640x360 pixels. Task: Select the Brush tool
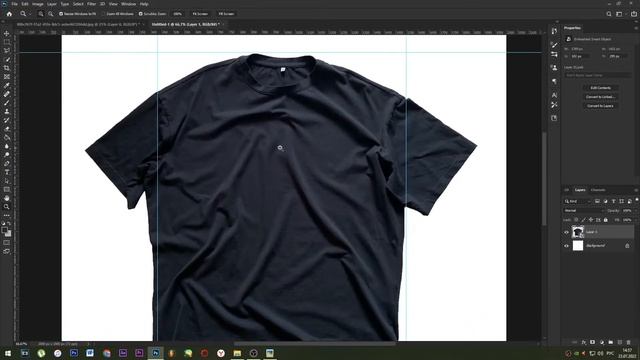[7, 102]
